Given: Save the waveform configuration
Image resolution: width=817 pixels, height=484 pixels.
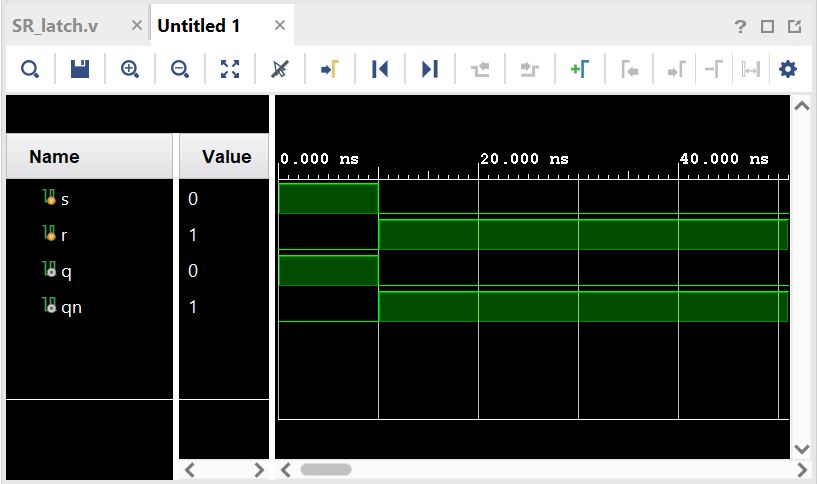Looking at the screenshot, I should [x=80, y=69].
